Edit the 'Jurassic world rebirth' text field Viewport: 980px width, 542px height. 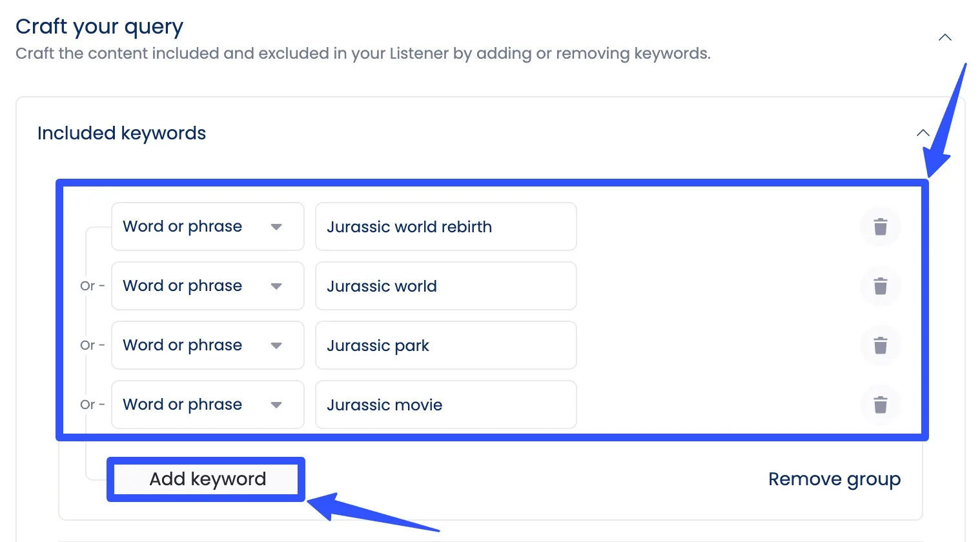[x=445, y=226]
